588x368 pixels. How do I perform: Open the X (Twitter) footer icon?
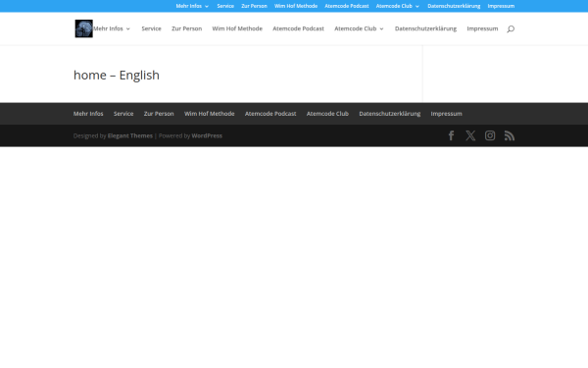[470, 135]
